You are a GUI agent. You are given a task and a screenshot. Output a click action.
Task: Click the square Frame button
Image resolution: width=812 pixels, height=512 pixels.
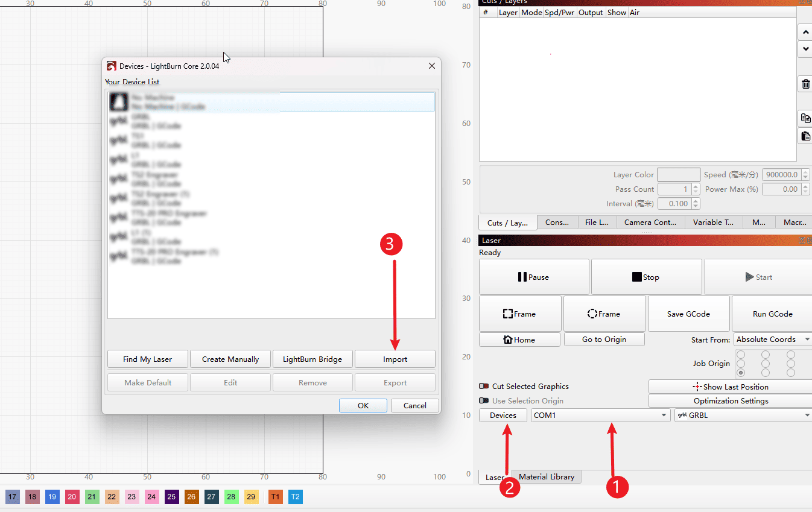(519, 314)
